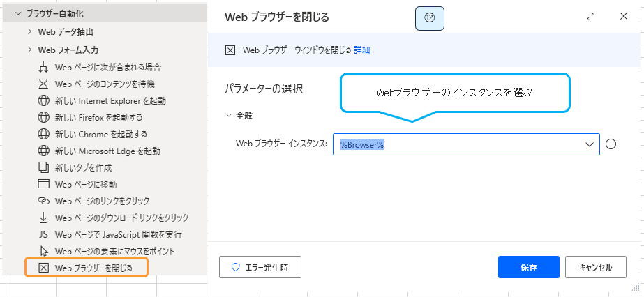Image resolution: width=644 pixels, height=297 pixels.
Task: Click the エラー発生時 button
Action: coord(260,267)
